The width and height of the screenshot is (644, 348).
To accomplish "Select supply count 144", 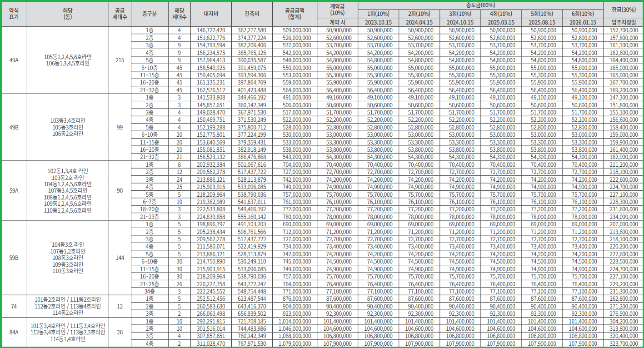I will (x=120, y=258).
